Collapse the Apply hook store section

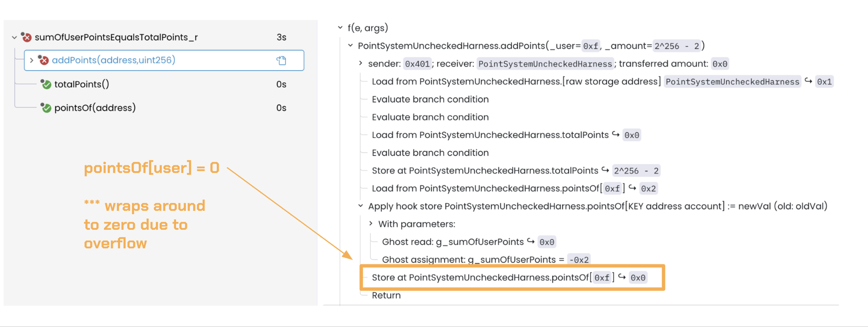361,206
